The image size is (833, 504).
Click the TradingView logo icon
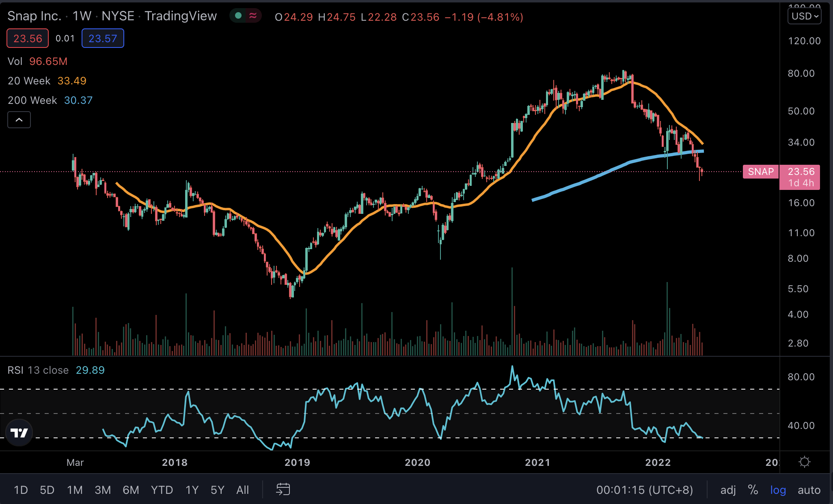click(19, 433)
